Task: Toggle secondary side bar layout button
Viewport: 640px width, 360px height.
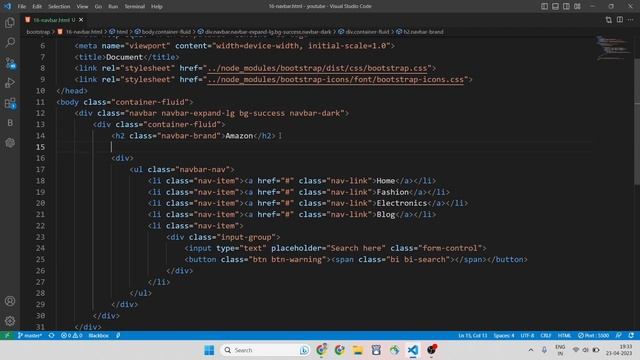Action: point(566,6)
